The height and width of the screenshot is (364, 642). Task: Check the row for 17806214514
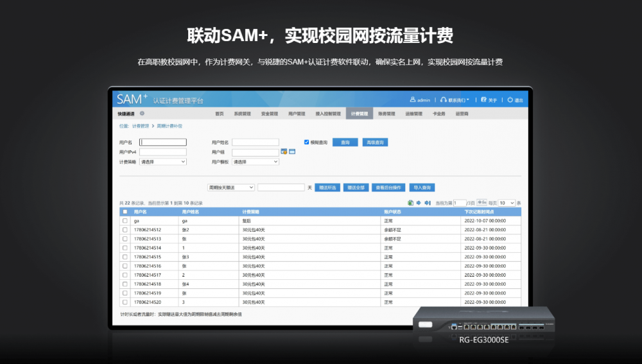pos(125,248)
